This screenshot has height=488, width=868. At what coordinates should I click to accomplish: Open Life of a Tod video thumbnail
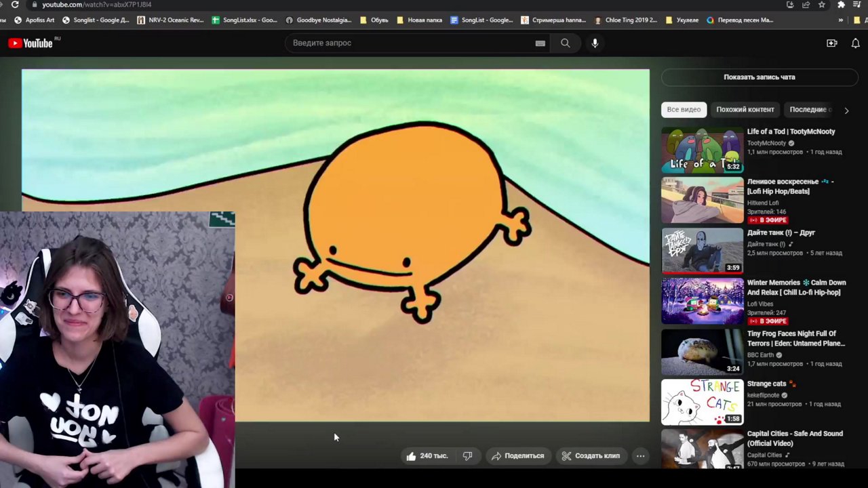702,150
